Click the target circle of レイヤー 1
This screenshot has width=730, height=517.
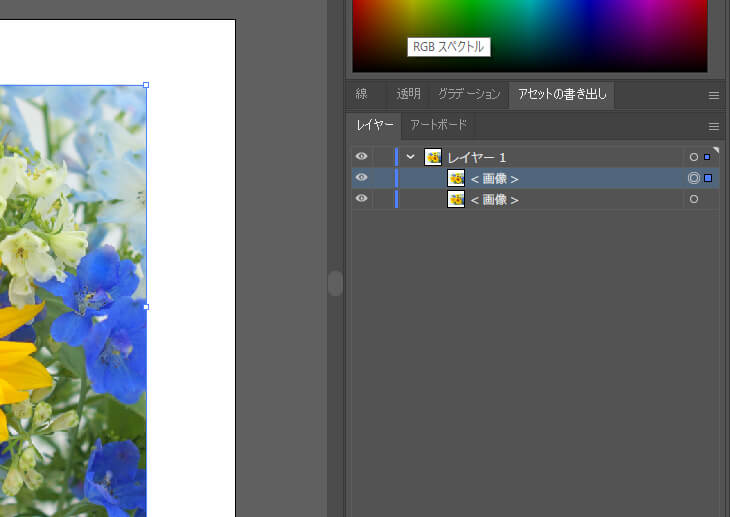tap(694, 157)
